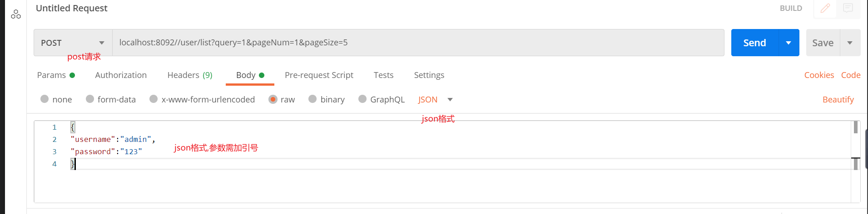Open the Cookies link
Image resolution: width=868 pixels, height=214 pixels.
[x=819, y=75]
